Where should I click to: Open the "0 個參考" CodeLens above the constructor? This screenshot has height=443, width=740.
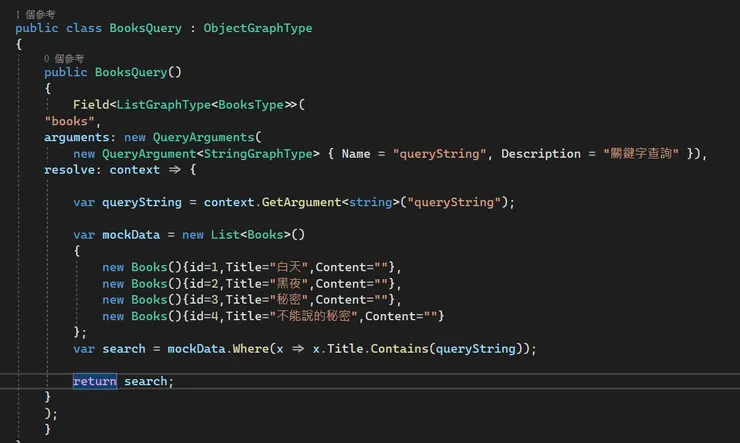tap(64, 59)
